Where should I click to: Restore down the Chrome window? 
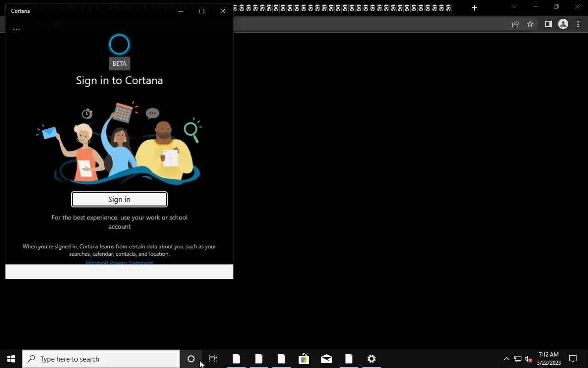coord(556,7)
